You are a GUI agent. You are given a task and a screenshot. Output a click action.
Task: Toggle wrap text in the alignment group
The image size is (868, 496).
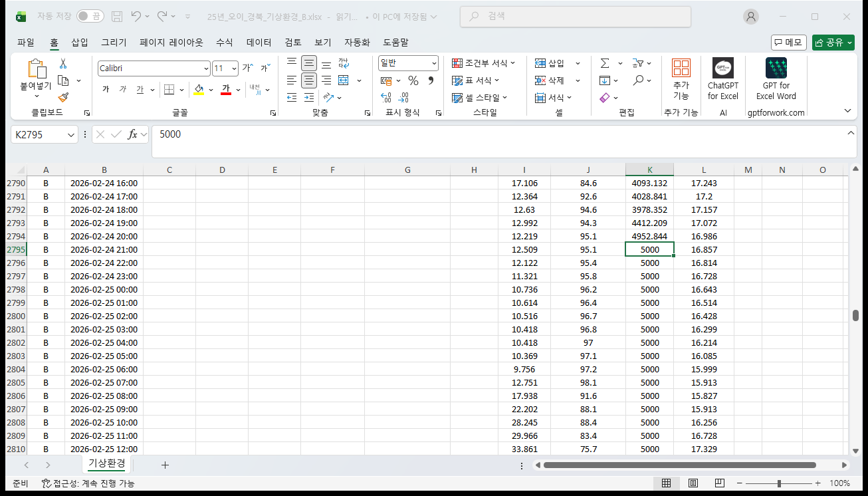click(344, 64)
